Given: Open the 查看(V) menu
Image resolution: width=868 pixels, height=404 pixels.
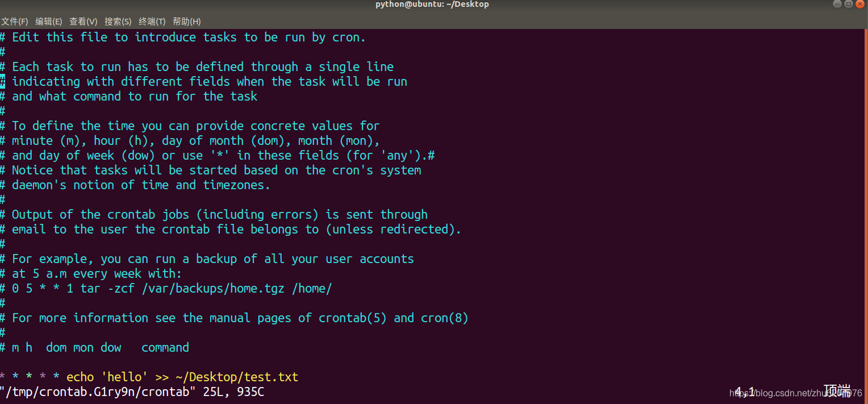Looking at the screenshot, I should click(83, 22).
